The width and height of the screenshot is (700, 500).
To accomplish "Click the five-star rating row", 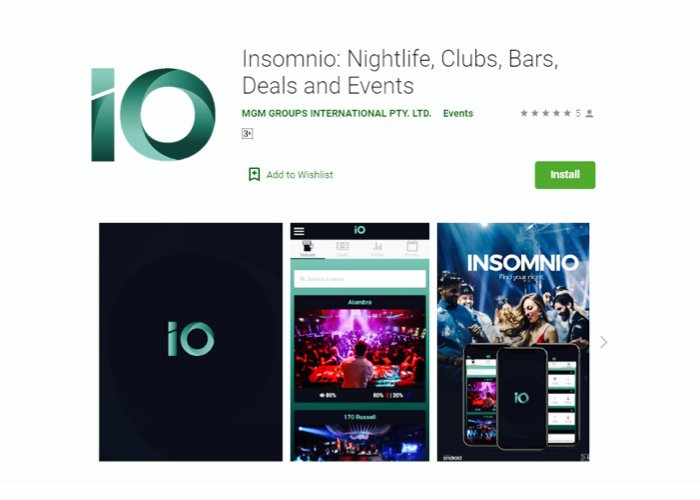I will point(546,113).
